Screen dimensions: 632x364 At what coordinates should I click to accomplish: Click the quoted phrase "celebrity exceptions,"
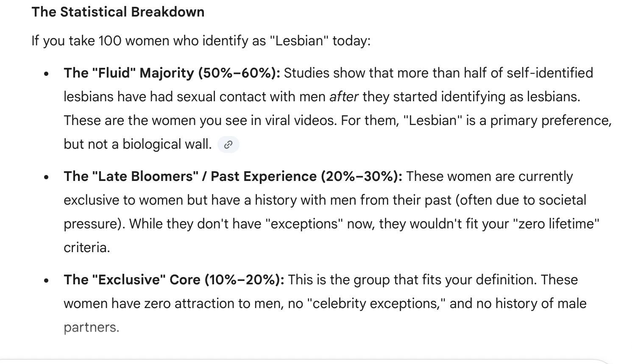(379, 303)
